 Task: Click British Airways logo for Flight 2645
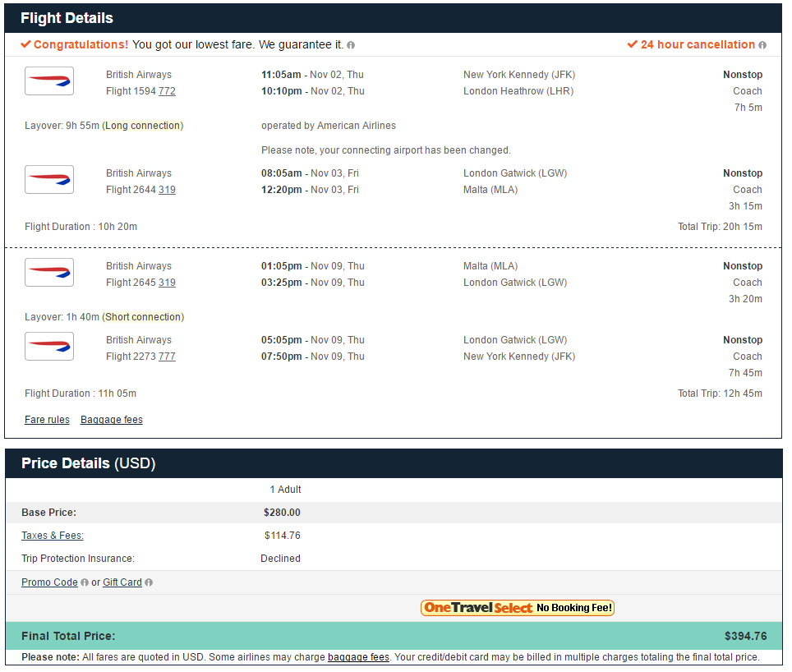(x=49, y=272)
